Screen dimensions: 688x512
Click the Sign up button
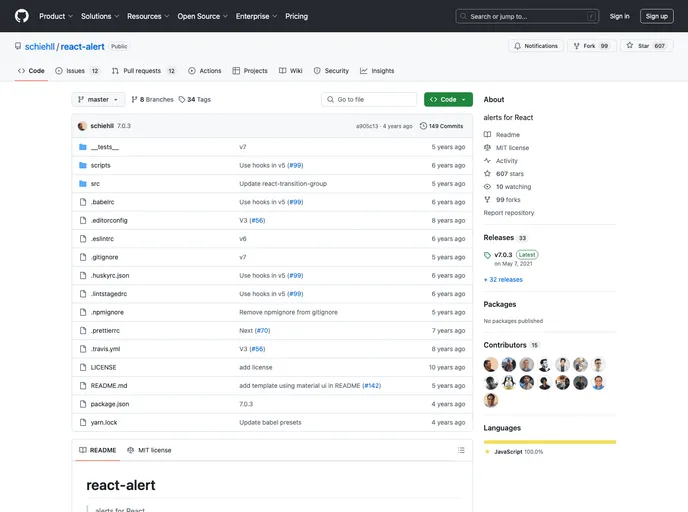coord(656,16)
